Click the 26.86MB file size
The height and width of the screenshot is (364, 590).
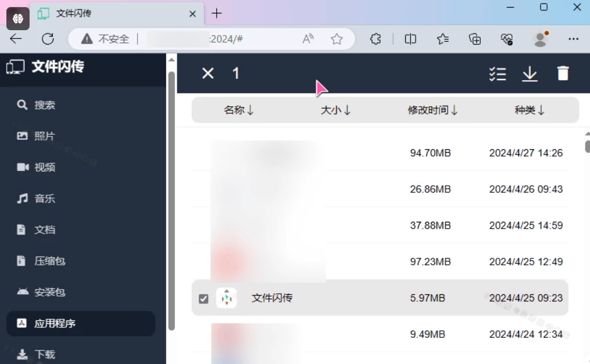point(431,189)
